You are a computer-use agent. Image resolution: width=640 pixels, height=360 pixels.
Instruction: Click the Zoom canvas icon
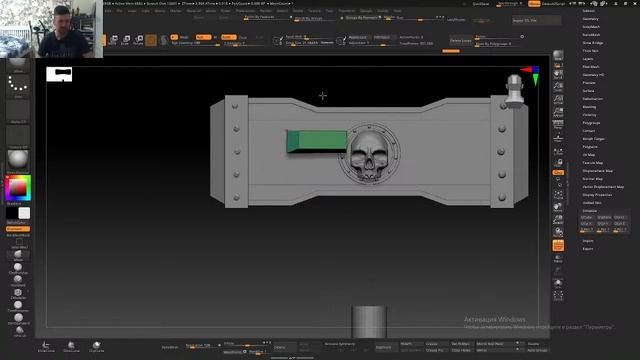pyautogui.click(x=558, y=87)
